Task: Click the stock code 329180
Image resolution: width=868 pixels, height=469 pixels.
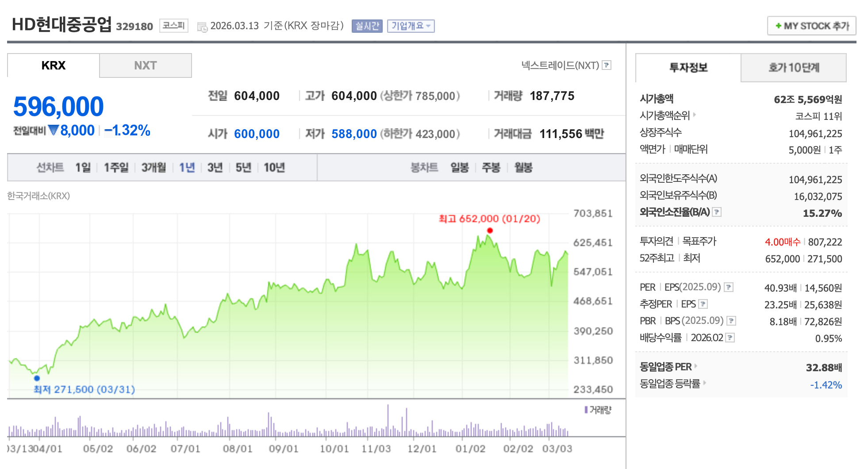Action: tap(134, 27)
